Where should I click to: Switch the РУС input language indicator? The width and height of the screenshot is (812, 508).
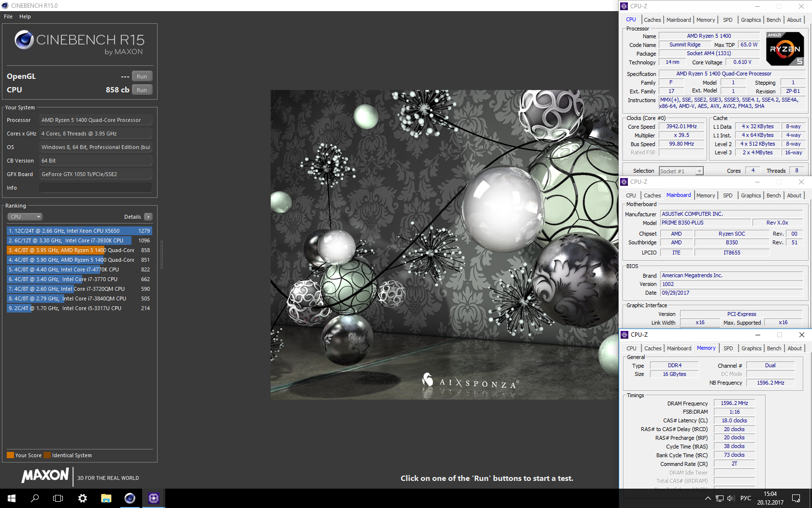click(x=745, y=498)
